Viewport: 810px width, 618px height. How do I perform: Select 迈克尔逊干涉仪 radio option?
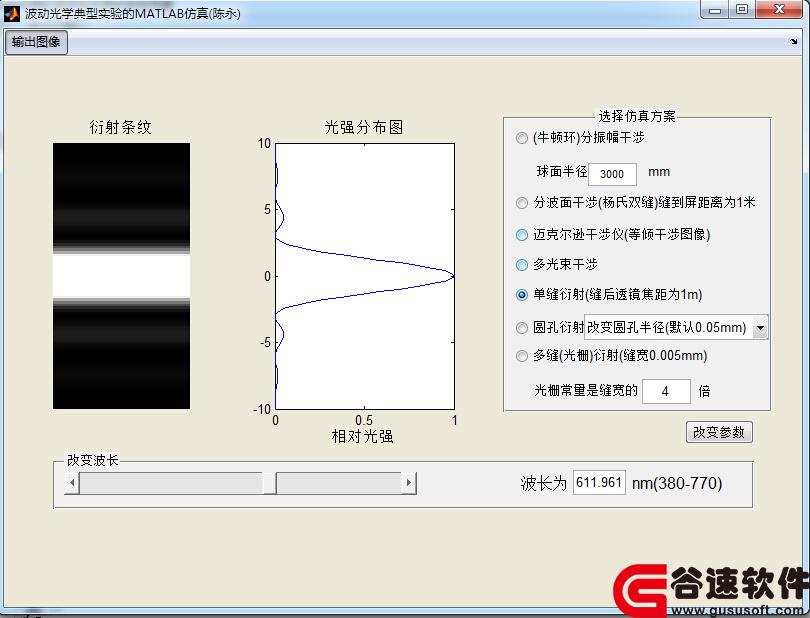pos(522,235)
